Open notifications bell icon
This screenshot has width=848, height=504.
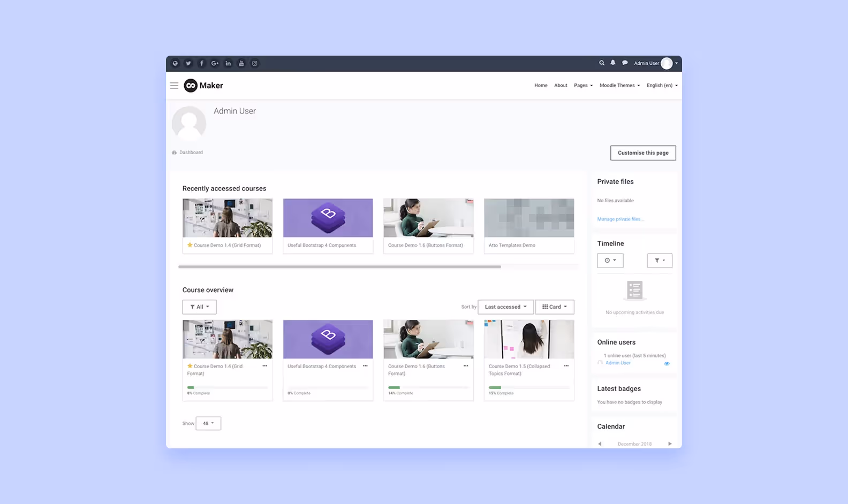point(613,63)
